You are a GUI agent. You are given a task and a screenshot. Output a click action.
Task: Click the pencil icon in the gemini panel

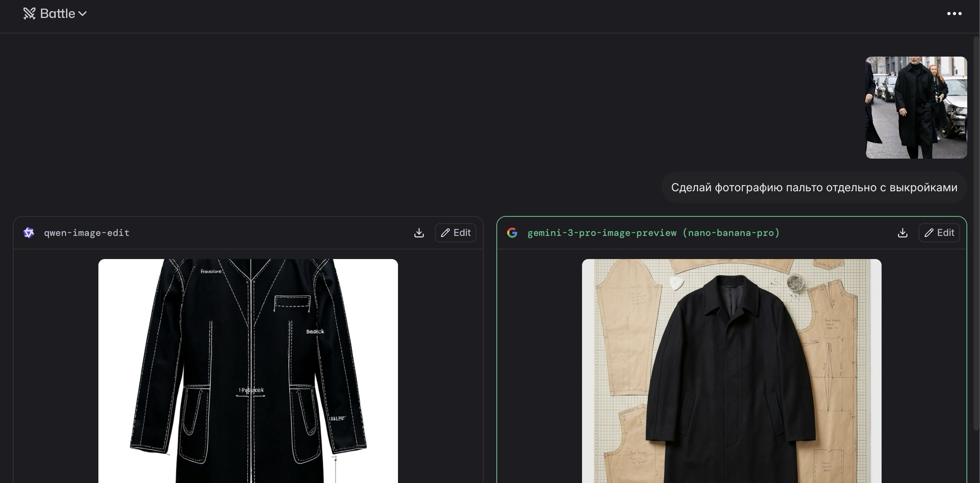point(929,233)
